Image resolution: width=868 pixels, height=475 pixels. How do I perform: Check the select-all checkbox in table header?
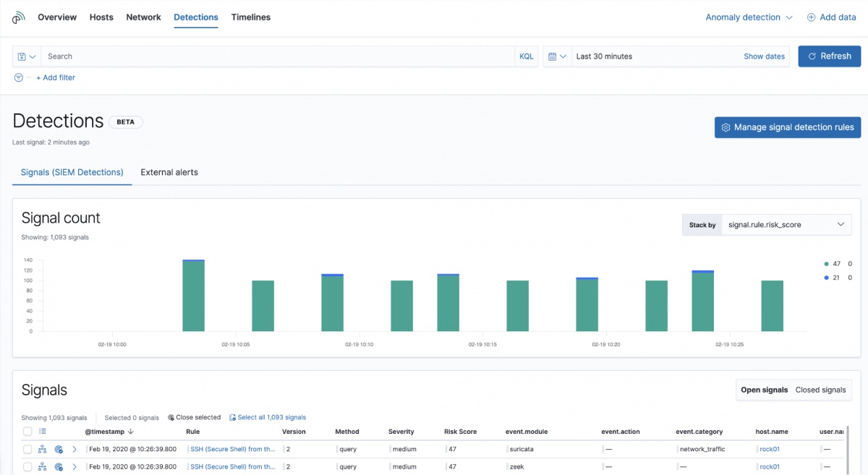point(27,432)
